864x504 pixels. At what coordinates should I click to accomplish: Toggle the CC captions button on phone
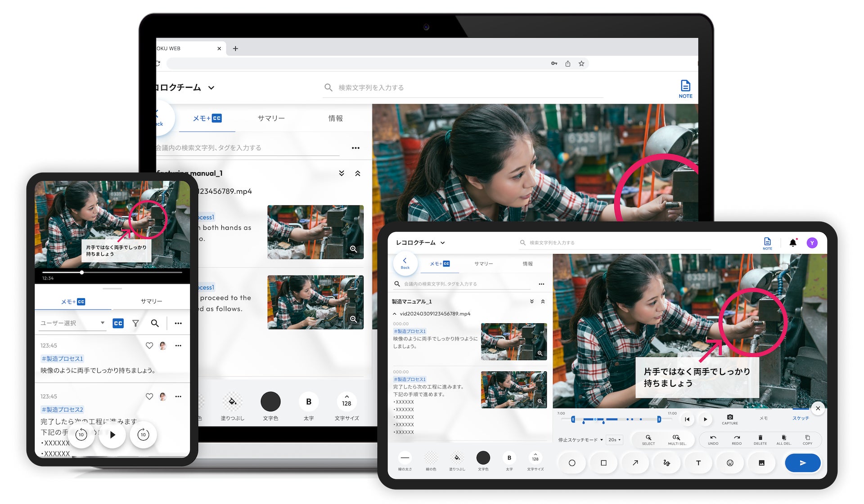pyautogui.click(x=118, y=323)
